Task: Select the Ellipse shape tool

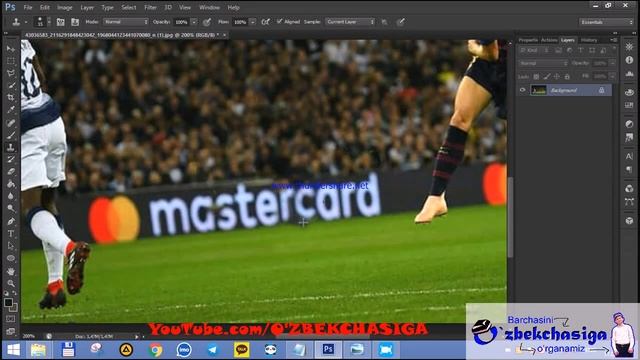Action: click(11, 258)
